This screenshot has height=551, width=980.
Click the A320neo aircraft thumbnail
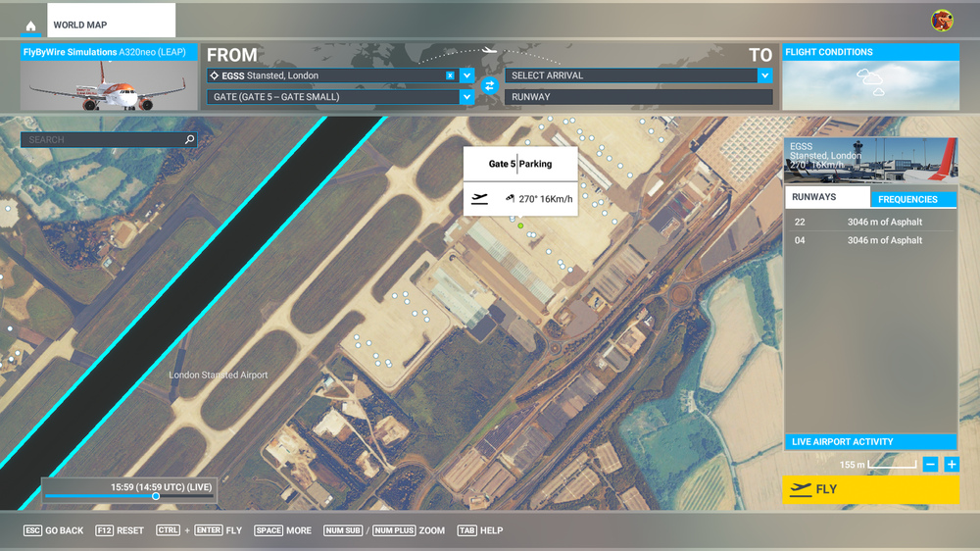[108, 86]
